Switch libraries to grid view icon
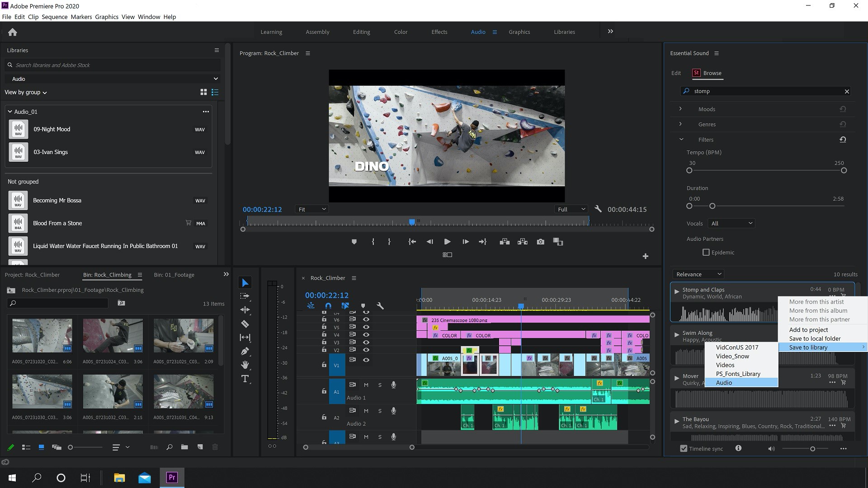Image resolution: width=868 pixels, height=488 pixels. click(x=203, y=92)
